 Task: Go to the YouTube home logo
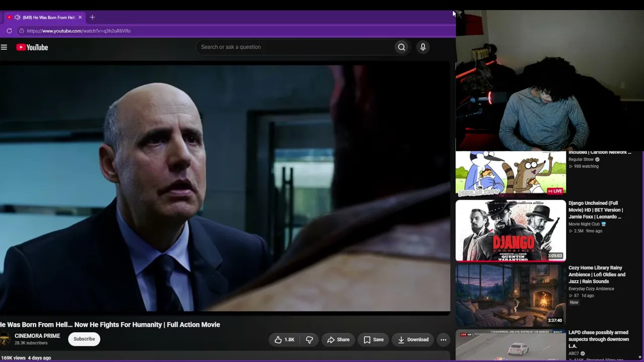tap(32, 47)
